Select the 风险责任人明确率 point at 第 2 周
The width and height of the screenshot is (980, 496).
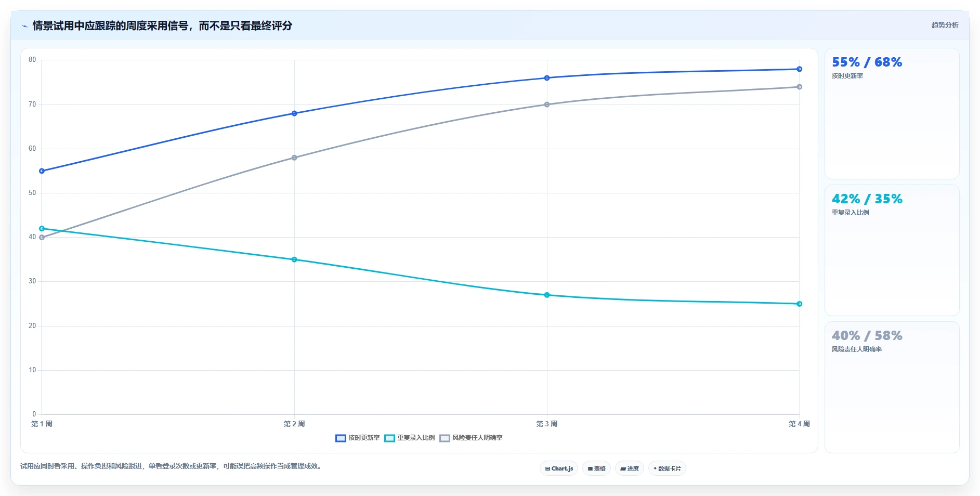tap(294, 158)
